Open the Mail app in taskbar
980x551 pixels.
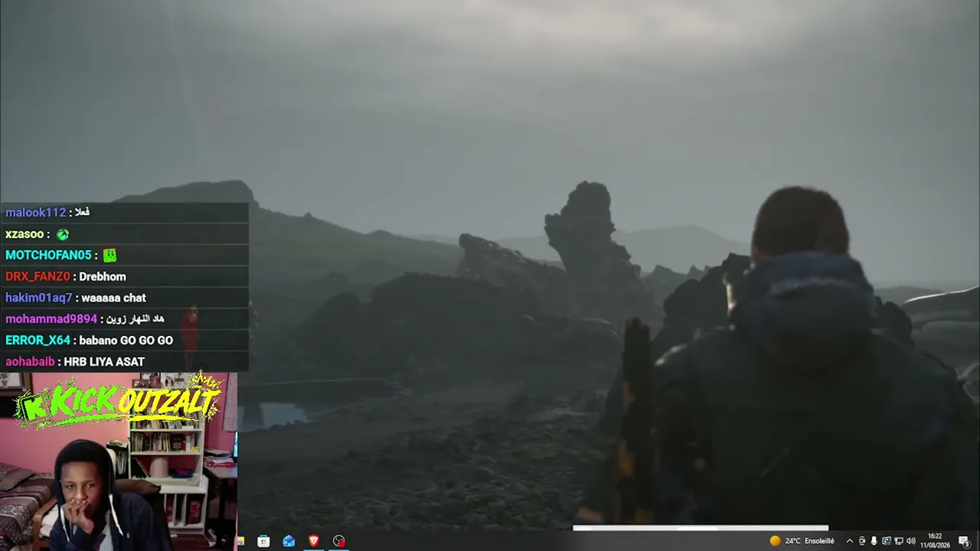[x=289, y=541]
